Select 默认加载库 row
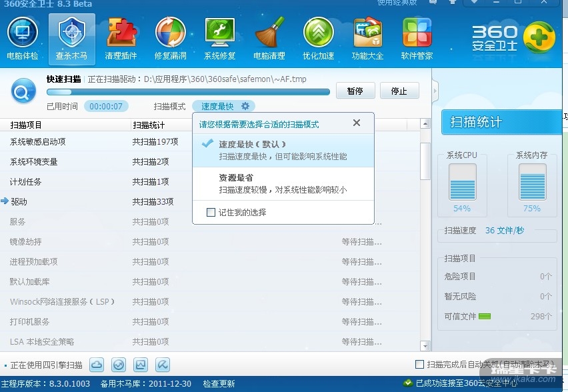 (210, 281)
